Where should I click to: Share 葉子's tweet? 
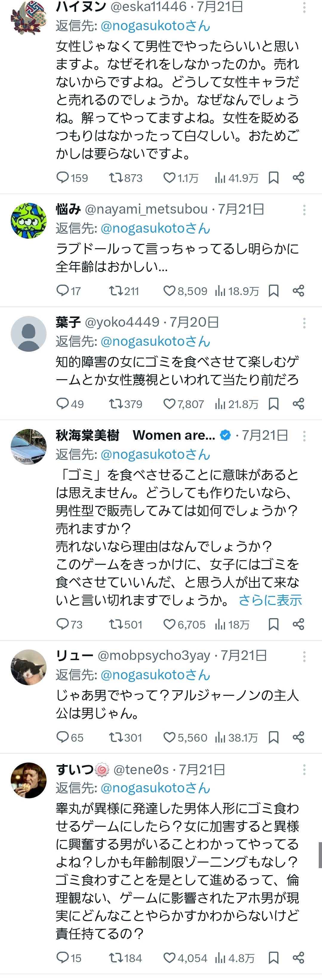pos(298,404)
